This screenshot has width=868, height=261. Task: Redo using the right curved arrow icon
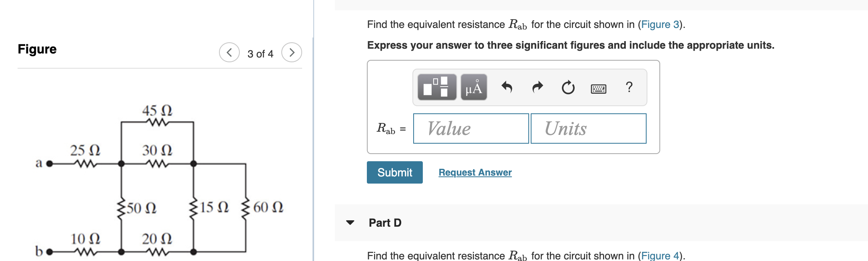click(538, 87)
